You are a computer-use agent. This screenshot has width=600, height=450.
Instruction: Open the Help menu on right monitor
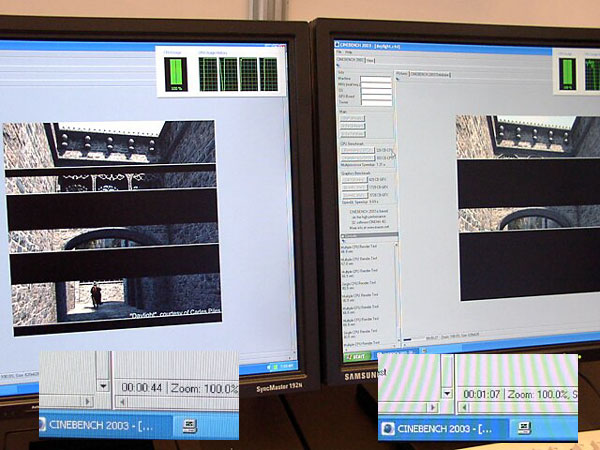pyautogui.click(x=349, y=52)
